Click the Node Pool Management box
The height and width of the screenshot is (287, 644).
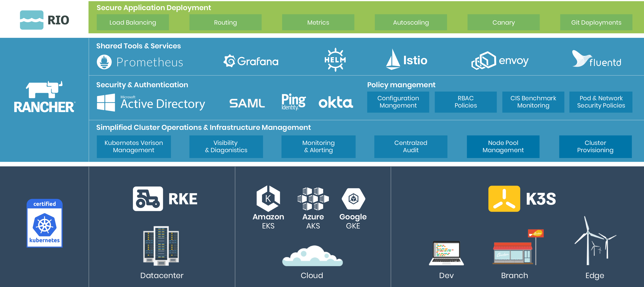[503, 146]
